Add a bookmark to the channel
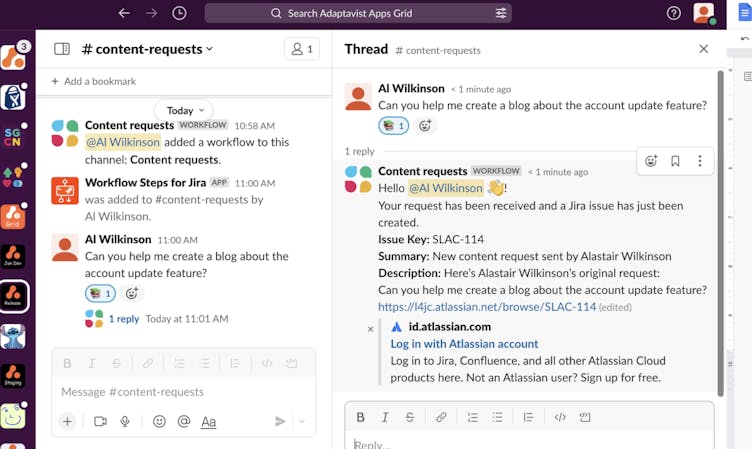 click(x=94, y=82)
